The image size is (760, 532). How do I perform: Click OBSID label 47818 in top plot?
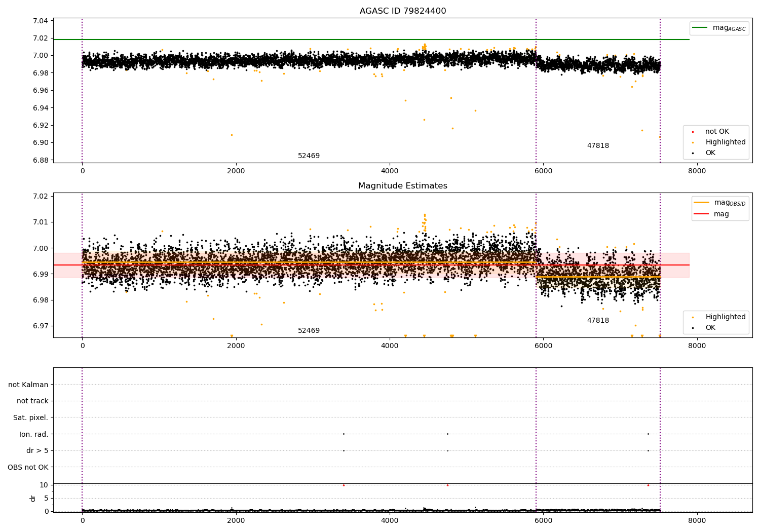[x=598, y=146]
